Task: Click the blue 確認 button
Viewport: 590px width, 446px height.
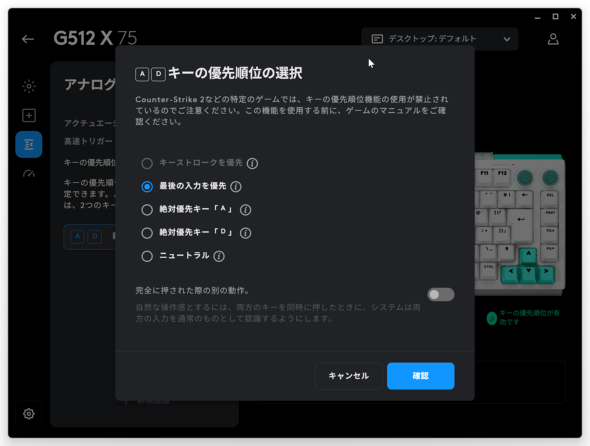Action: click(420, 376)
